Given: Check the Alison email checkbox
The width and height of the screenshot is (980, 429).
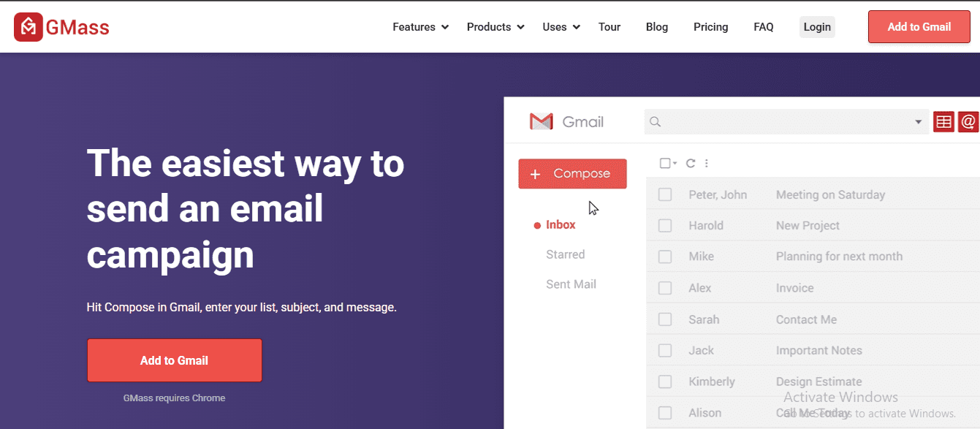Looking at the screenshot, I should coord(665,413).
